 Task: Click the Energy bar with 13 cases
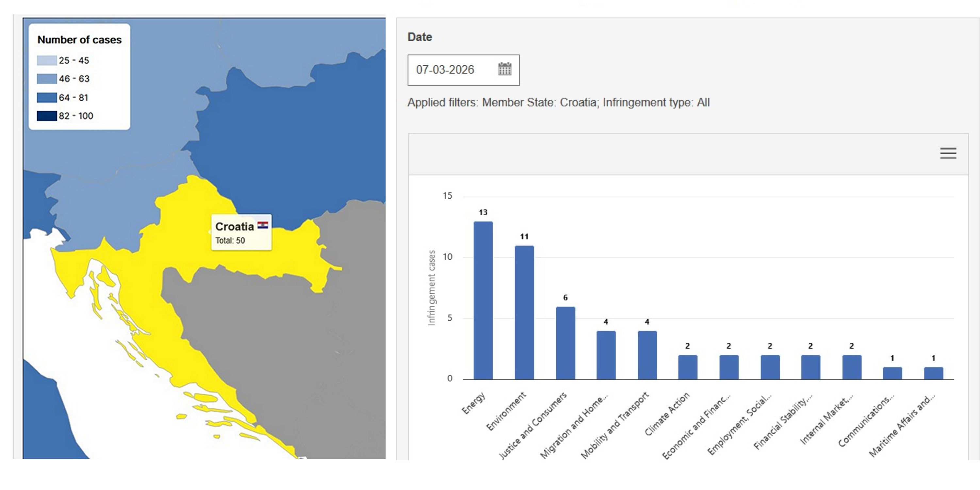pyautogui.click(x=483, y=301)
